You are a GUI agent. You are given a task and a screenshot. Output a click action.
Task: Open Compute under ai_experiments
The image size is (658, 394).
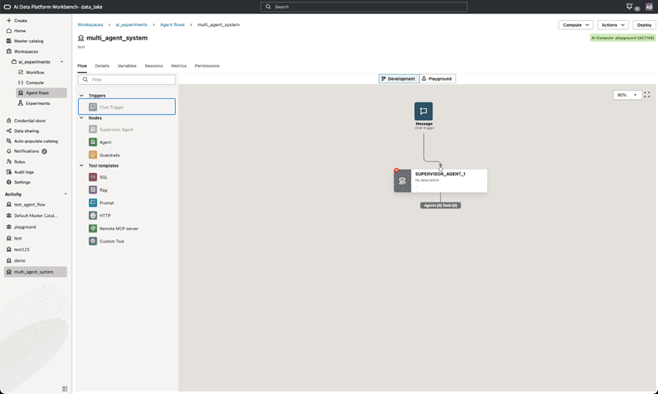(31, 83)
